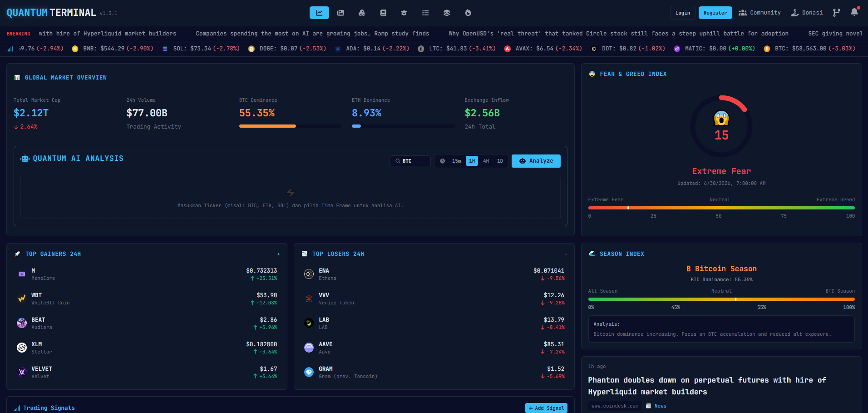Open the flame trending icon
Viewport: 868px width, 413px height.
pyautogui.click(x=468, y=13)
